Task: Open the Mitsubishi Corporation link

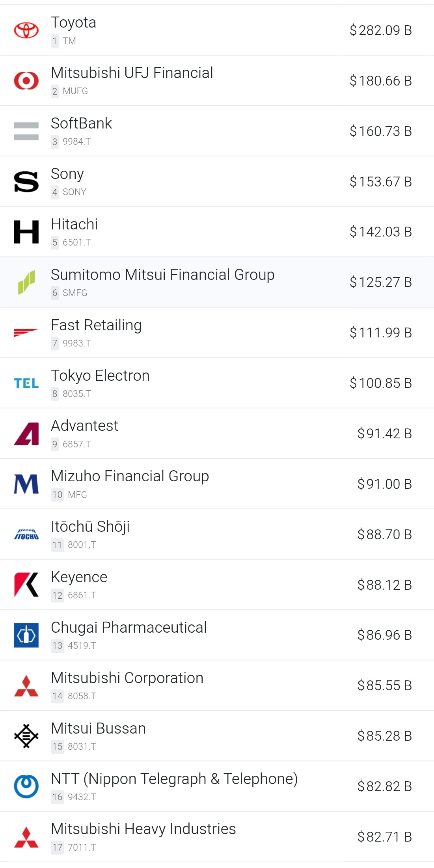Action: pos(127,678)
